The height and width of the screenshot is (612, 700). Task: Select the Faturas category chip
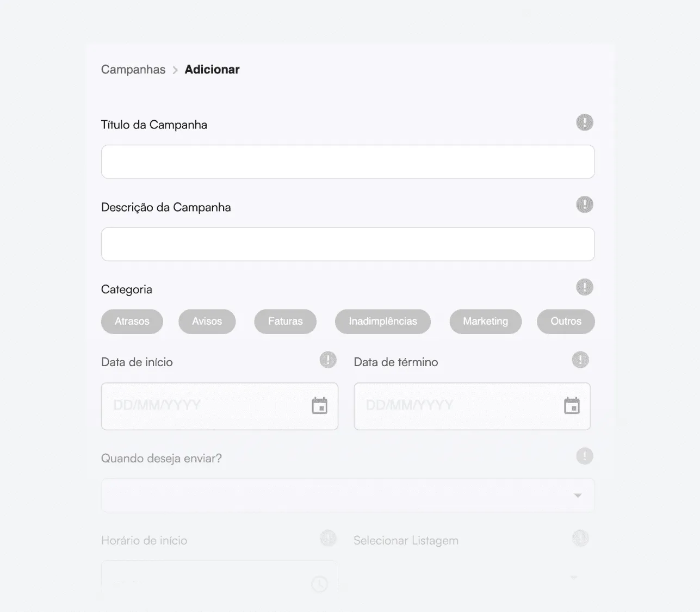click(x=286, y=322)
